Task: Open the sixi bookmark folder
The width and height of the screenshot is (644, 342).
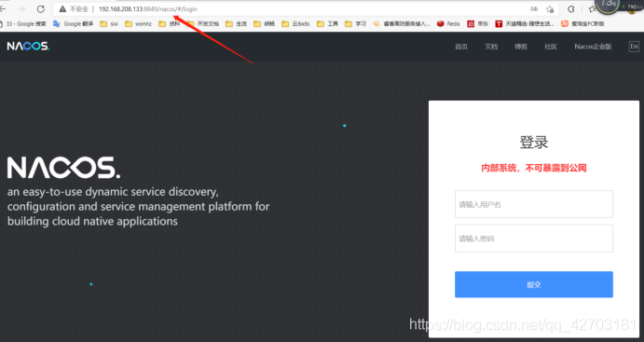Action: [109, 24]
